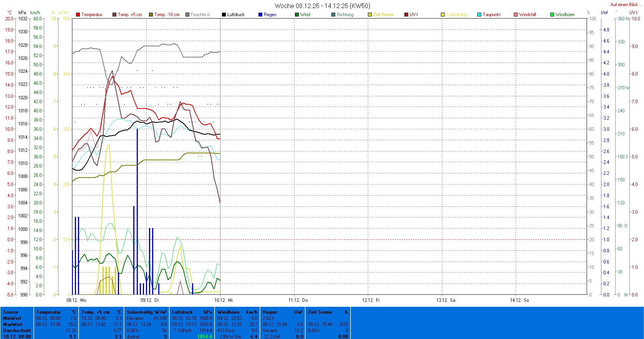Click the dark red UV-I legend square
The image size is (644, 339).
(406, 15)
